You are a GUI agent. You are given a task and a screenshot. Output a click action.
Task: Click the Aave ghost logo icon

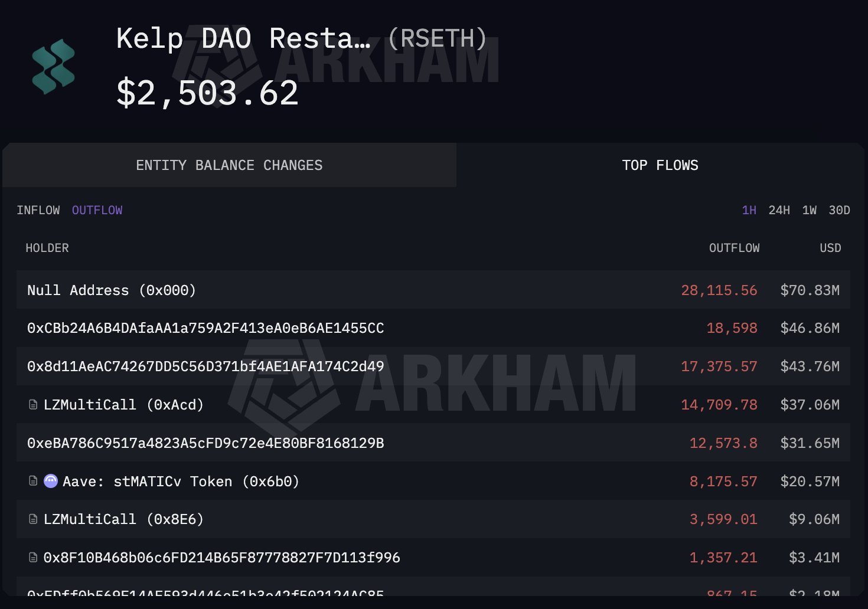tap(51, 482)
